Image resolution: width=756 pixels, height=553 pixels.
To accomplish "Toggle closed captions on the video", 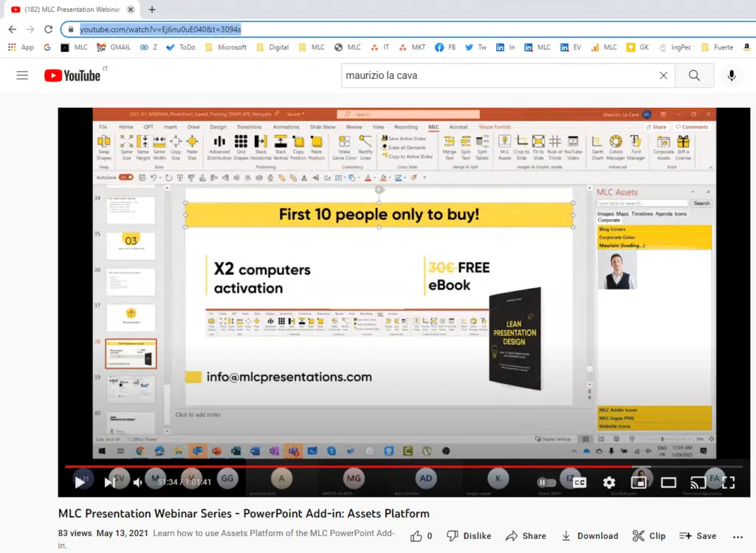I will 580,482.
